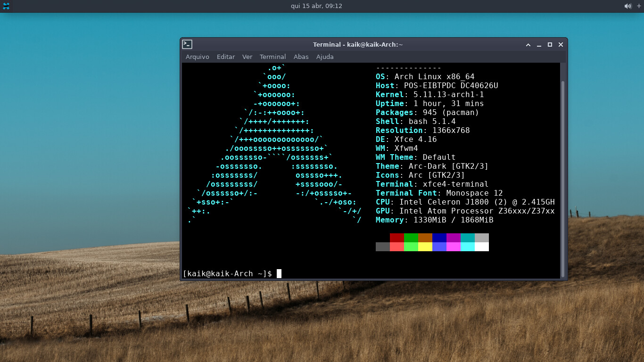
Task: Click the terminal window menu icon
Action: (x=187, y=44)
